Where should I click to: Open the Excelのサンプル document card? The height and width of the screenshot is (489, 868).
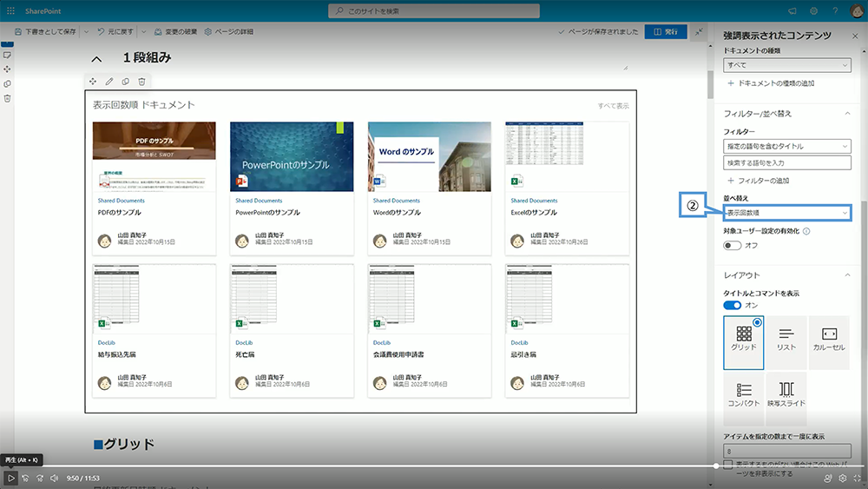pos(567,188)
